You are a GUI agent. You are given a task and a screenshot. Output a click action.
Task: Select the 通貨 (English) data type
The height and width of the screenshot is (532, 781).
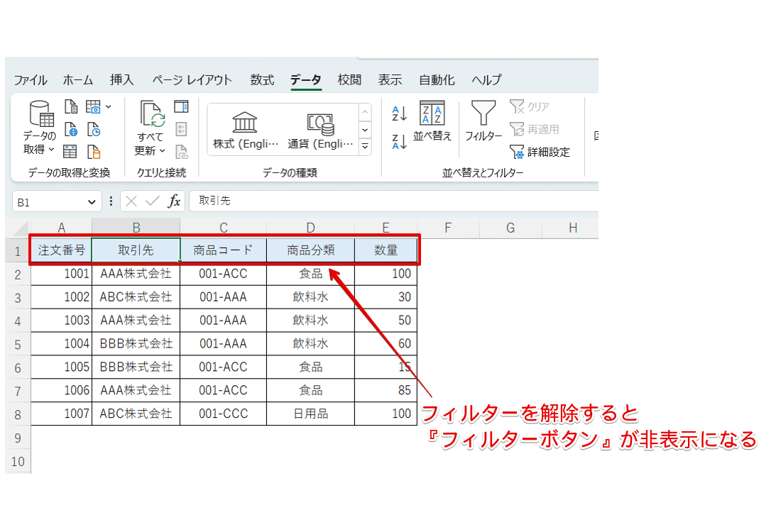[320, 130]
